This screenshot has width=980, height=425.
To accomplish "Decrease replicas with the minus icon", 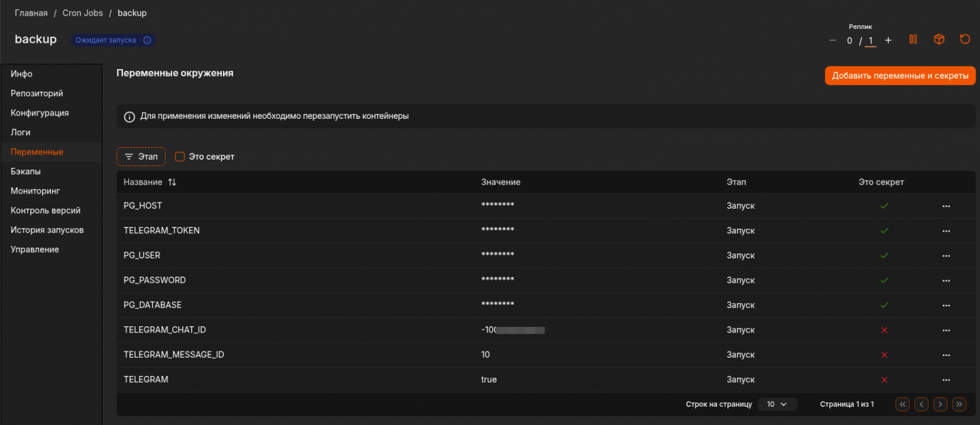I will (x=832, y=41).
